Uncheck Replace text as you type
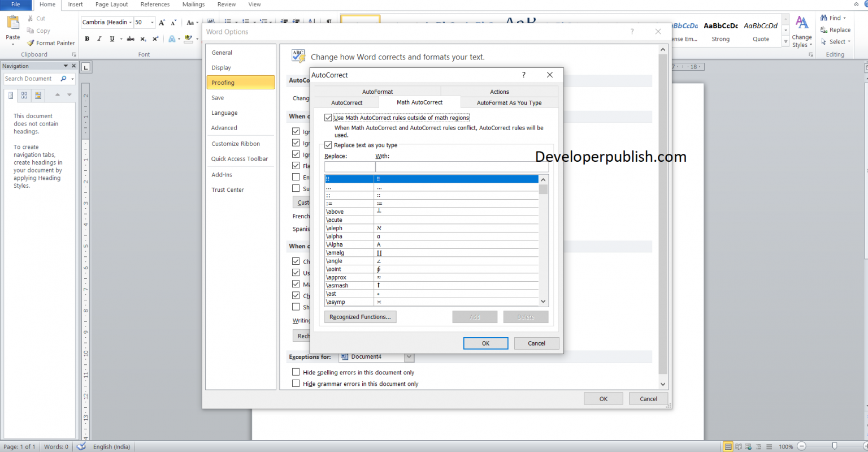868x452 pixels. pos(328,145)
